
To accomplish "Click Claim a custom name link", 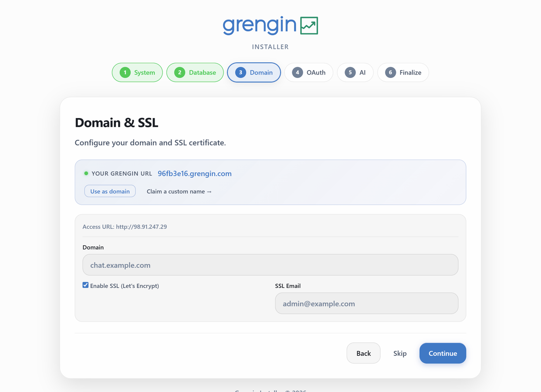I will 179,191.
